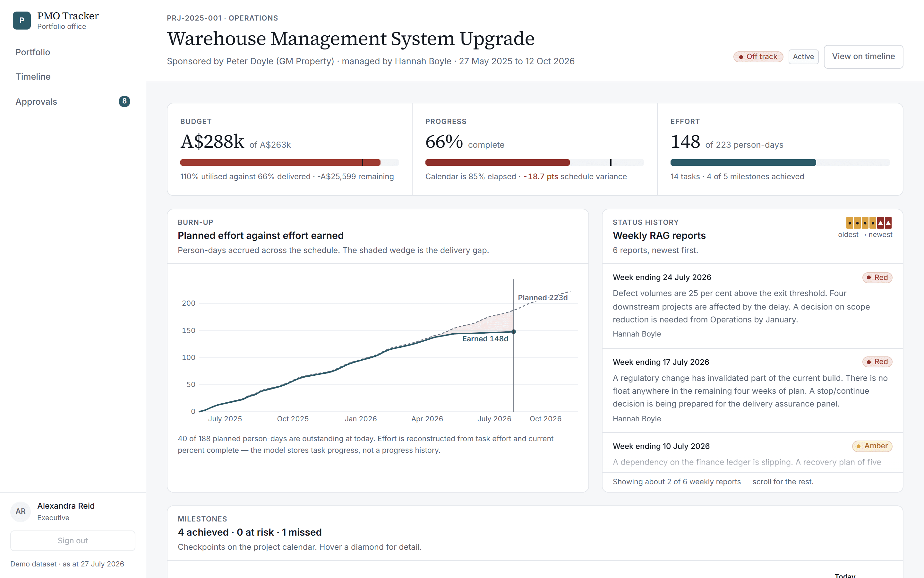The width and height of the screenshot is (924, 578).
Task: Click the Oct 2025 axis label
Action: [293, 419]
